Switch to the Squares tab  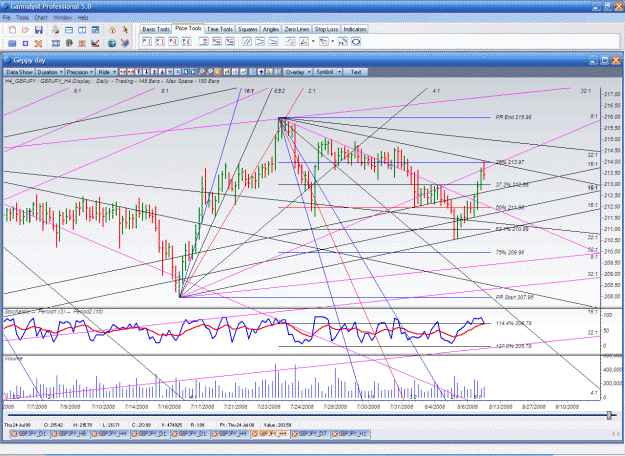click(248, 29)
